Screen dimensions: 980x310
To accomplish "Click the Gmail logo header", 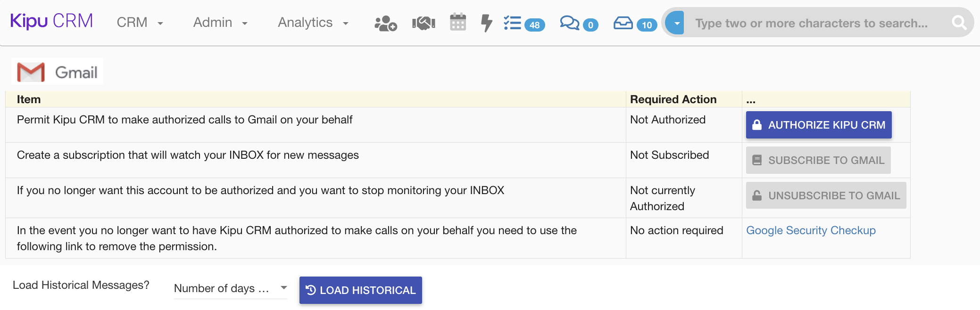I will pos(58,72).
